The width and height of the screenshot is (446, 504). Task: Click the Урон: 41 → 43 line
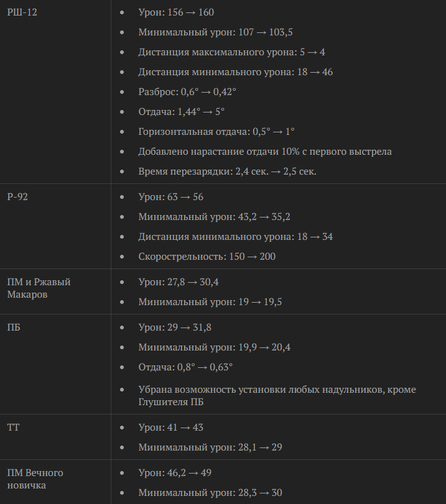[x=170, y=428]
